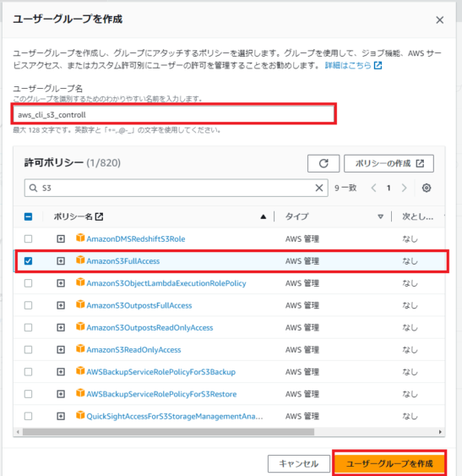This screenshot has height=476, width=462.
Task: Click the user group name input field
Action: point(173,114)
